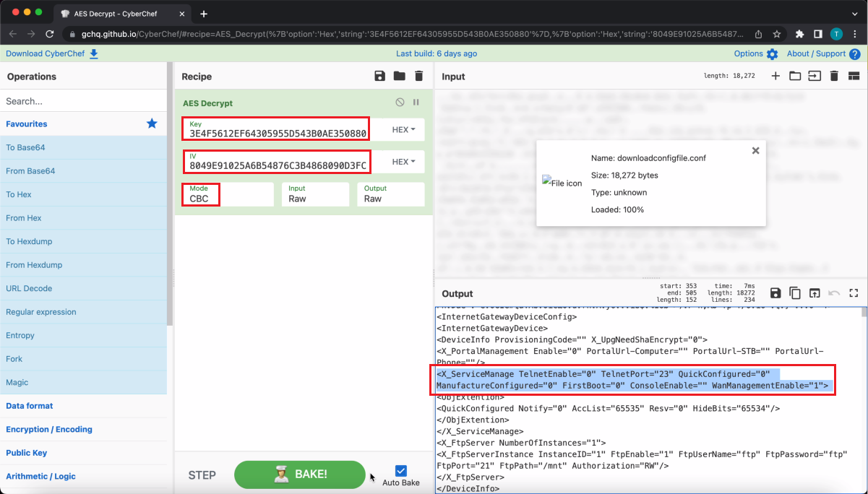Click the STEP button
This screenshot has width=868, height=494.
click(x=202, y=475)
